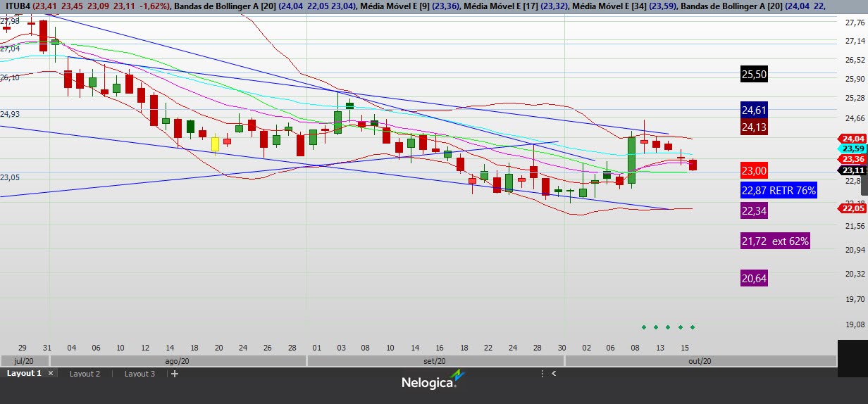
Task: Click the 27,76 axis price value
Action: (x=855, y=23)
